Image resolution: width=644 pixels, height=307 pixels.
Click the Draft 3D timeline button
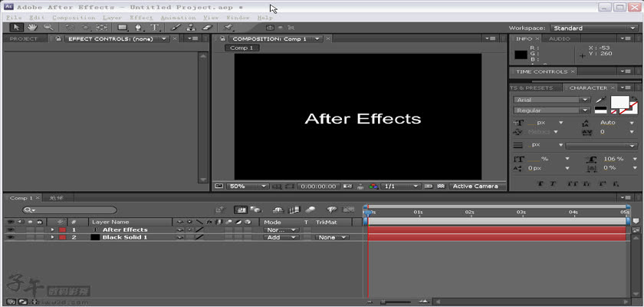pyautogui.click(x=255, y=210)
